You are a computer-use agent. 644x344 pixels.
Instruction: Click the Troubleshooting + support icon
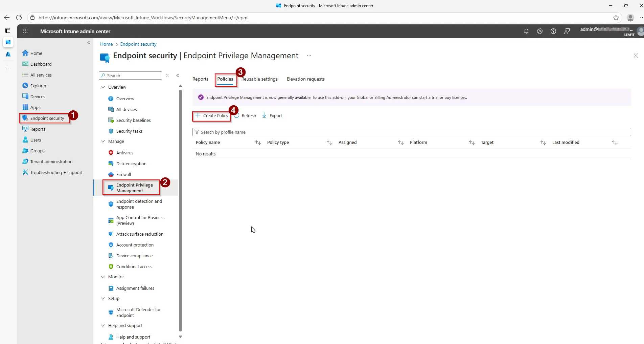coord(25,172)
